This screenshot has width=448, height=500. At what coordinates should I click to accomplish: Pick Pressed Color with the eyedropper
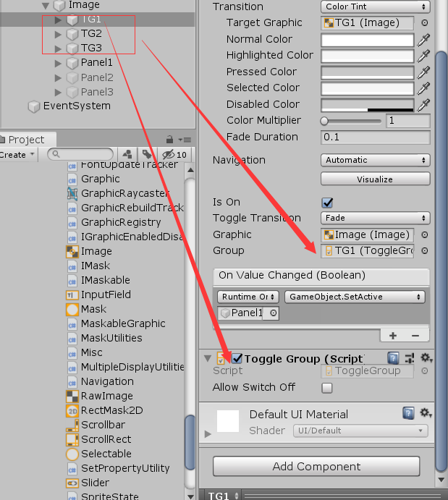(423, 72)
